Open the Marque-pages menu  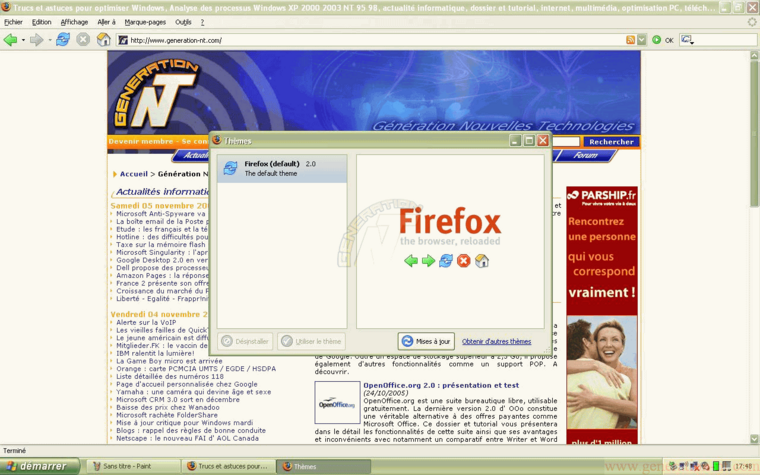coord(145,22)
